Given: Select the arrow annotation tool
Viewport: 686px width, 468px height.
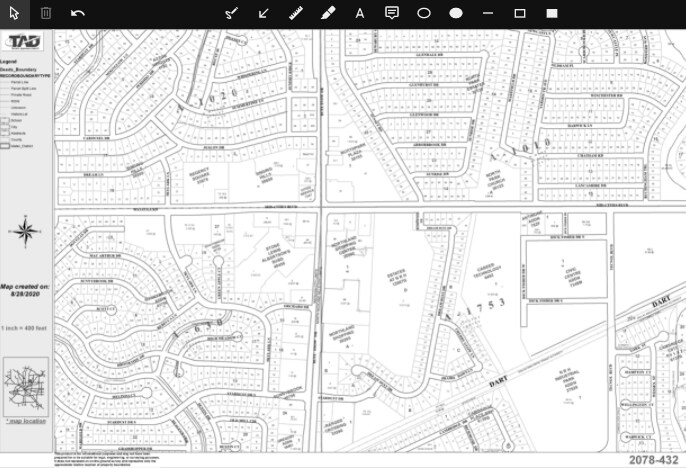Looking at the screenshot, I should [x=264, y=13].
